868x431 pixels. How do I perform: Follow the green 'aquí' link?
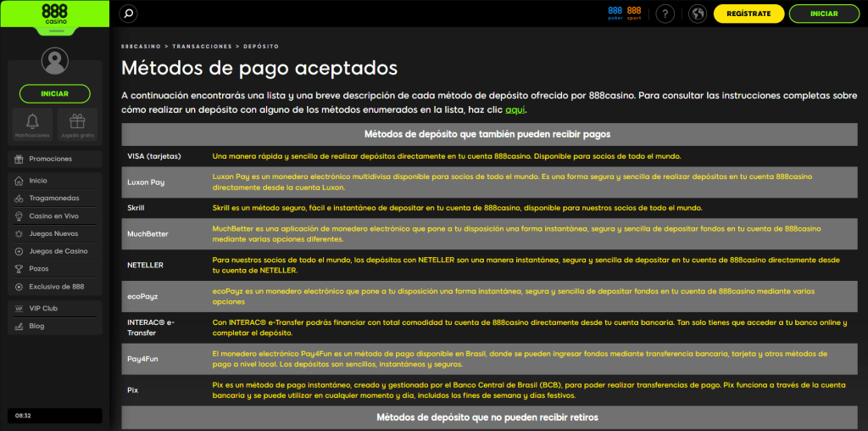[x=515, y=109]
